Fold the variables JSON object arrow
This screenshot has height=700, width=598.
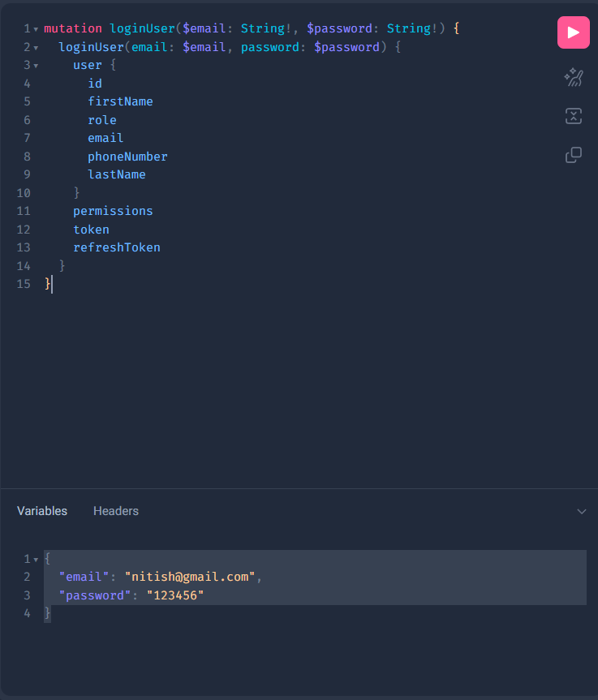tap(36, 560)
